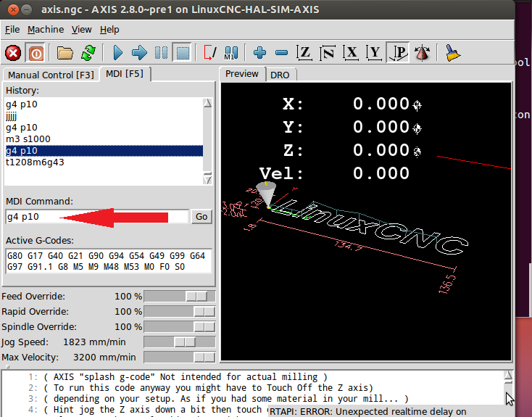This screenshot has width=532, height=417.
Task: Open a G-code file with folder icon
Action: 65,53
